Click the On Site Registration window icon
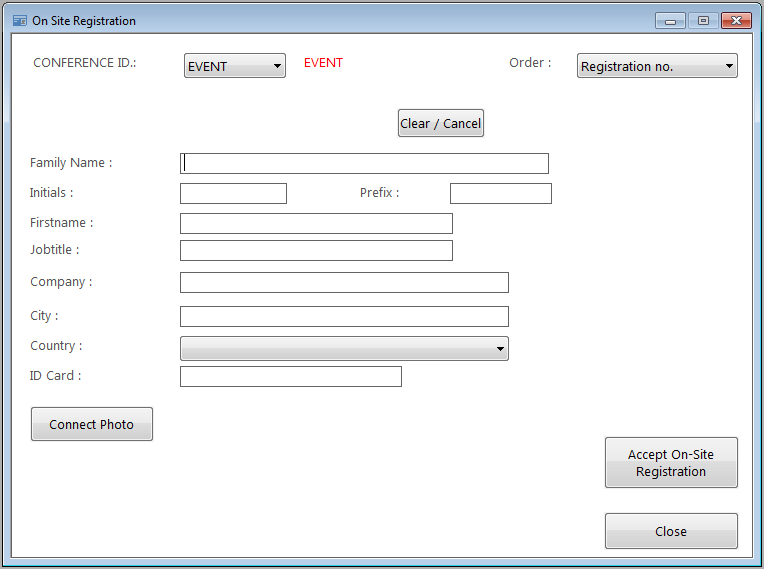The height and width of the screenshot is (569, 764). 20,20
